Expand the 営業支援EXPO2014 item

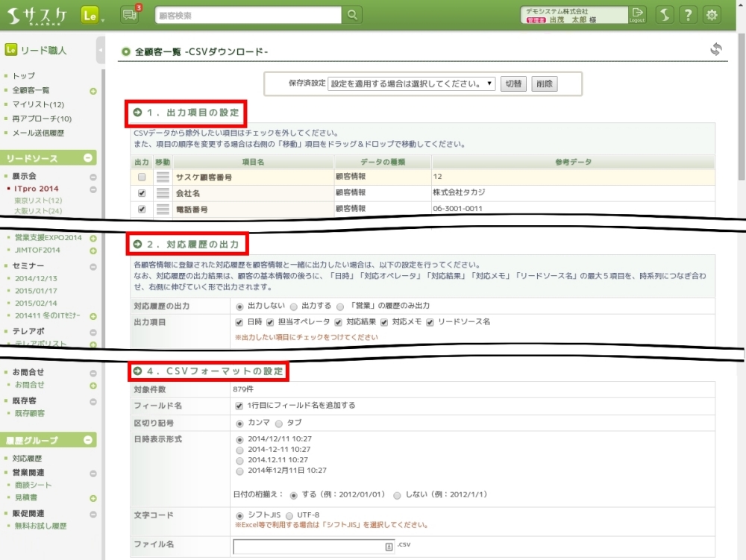[93, 239]
